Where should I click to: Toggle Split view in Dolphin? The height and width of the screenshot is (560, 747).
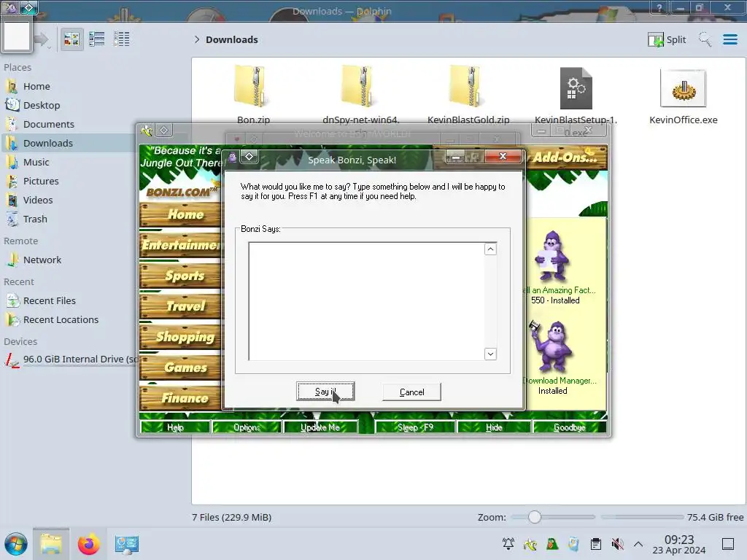tap(667, 39)
